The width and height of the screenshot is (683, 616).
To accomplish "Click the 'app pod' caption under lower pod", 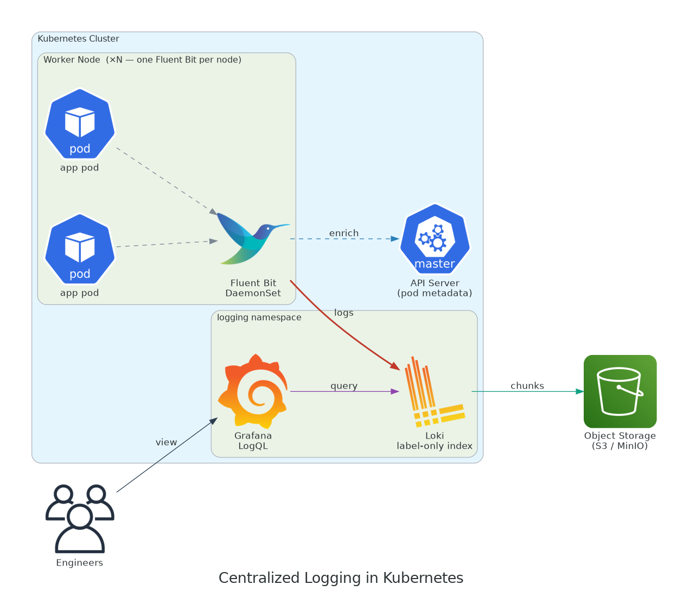I will click(x=80, y=293).
